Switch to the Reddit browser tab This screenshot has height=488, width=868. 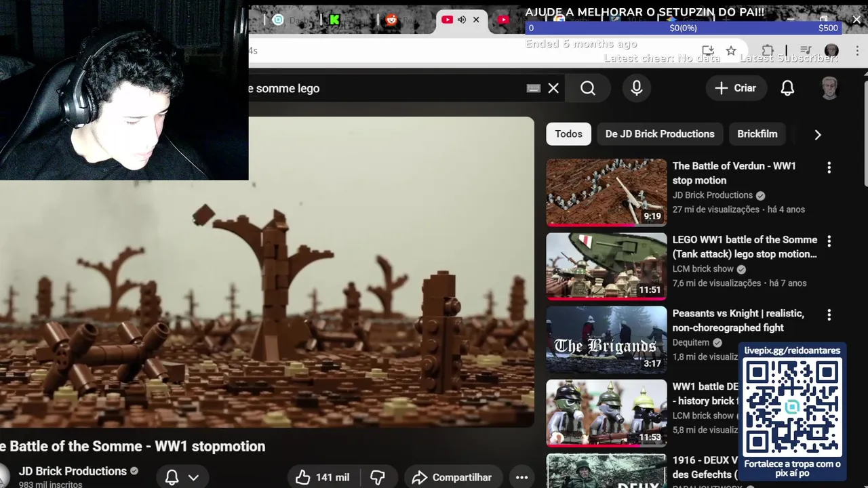pyautogui.click(x=391, y=20)
